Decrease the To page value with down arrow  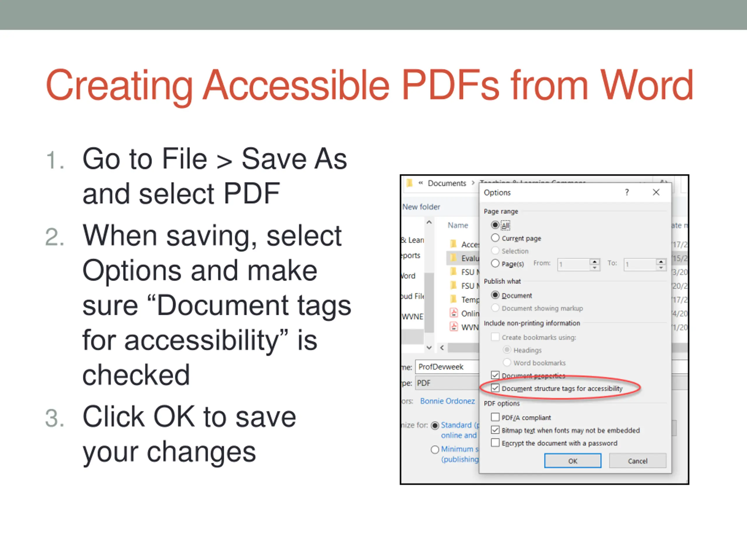click(661, 268)
